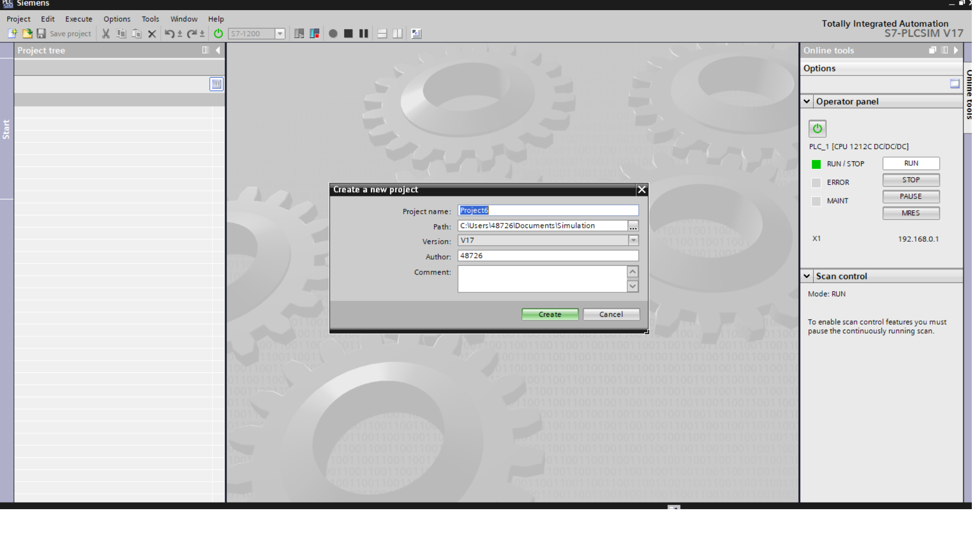This screenshot has width=980, height=551.
Task: Click the green Power icon in toolbar
Action: point(218,34)
